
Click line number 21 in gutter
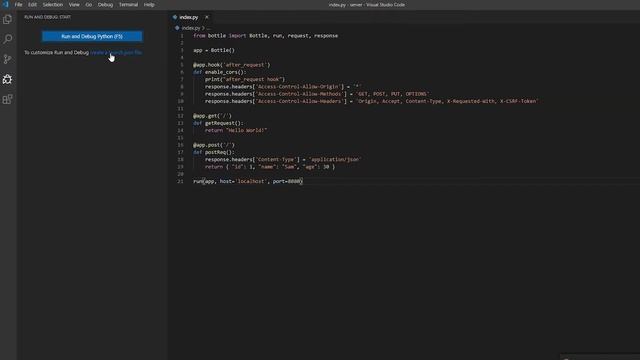pos(180,181)
